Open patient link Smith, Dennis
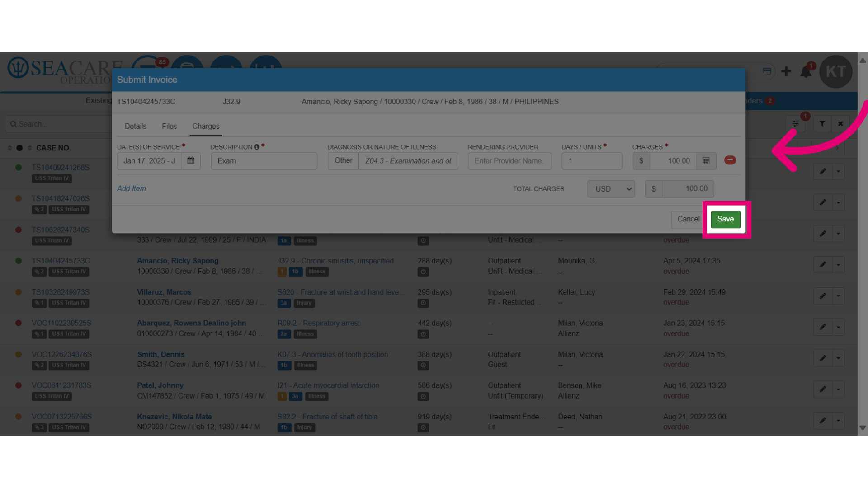This screenshot has width=868, height=488. point(161,355)
